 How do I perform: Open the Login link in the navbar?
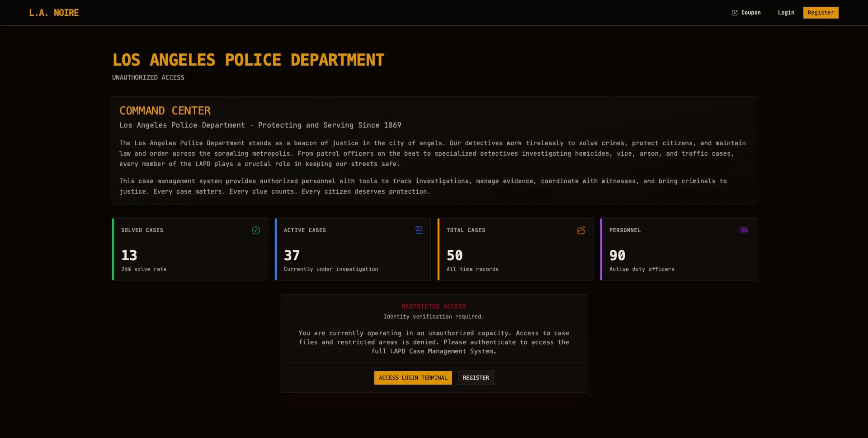pos(786,13)
